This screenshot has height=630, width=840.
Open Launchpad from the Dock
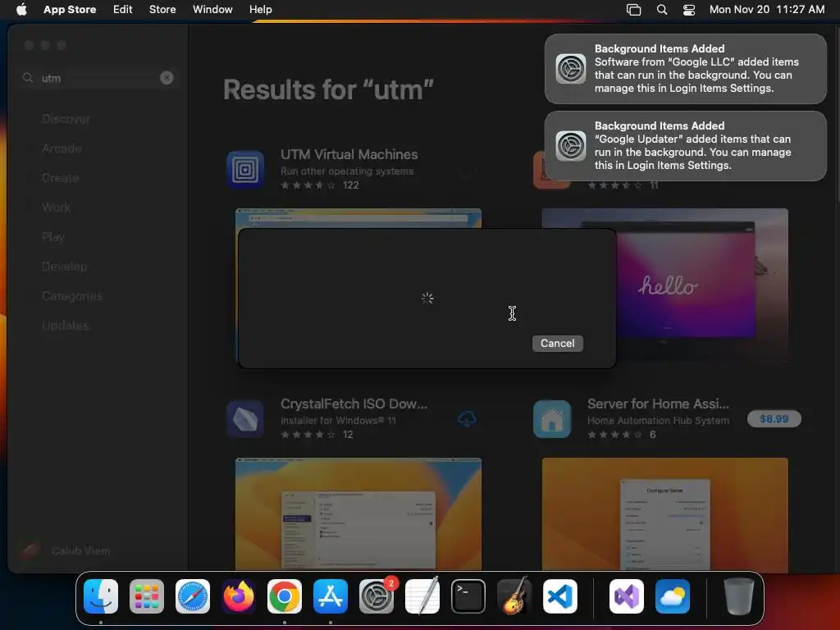(147, 596)
